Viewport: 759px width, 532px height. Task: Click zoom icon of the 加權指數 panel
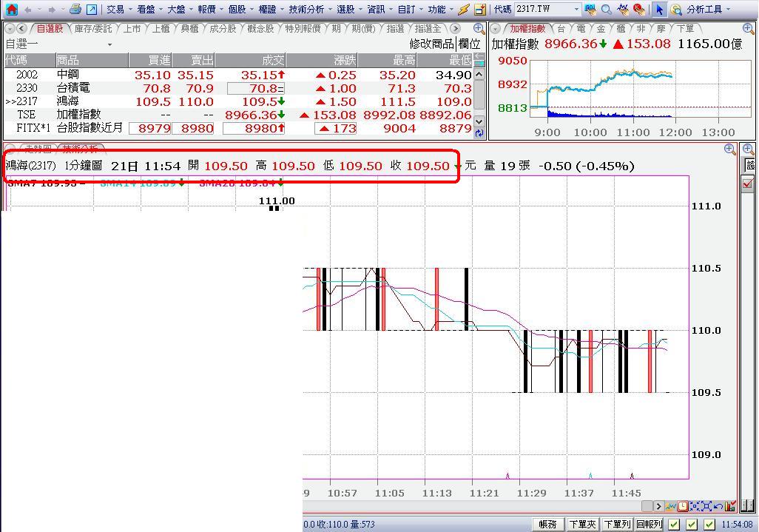pyautogui.click(x=748, y=29)
